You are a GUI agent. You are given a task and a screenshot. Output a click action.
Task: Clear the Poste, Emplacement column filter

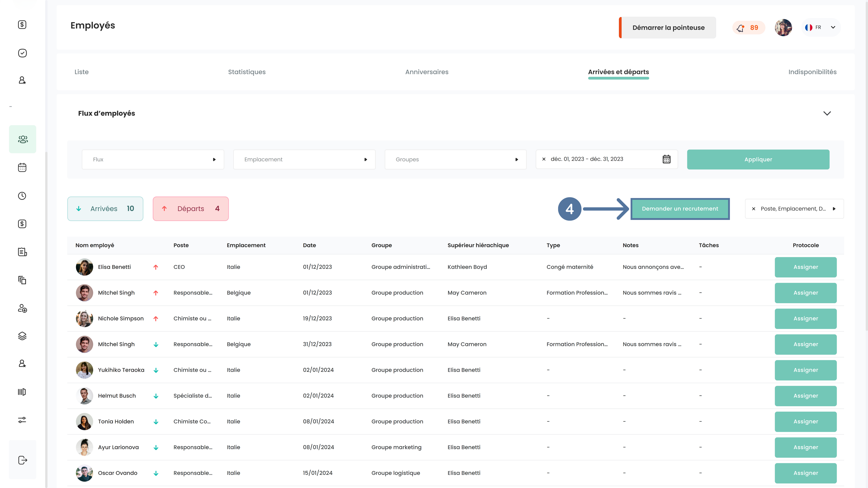754,209
